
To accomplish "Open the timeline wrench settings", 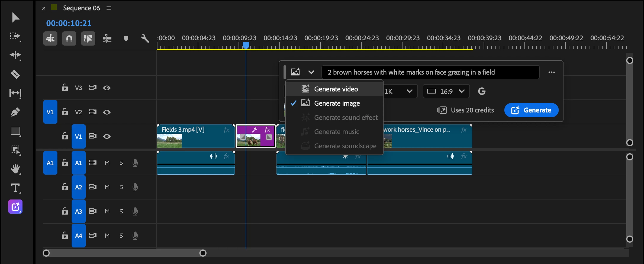I will click(x=145, y=38).
